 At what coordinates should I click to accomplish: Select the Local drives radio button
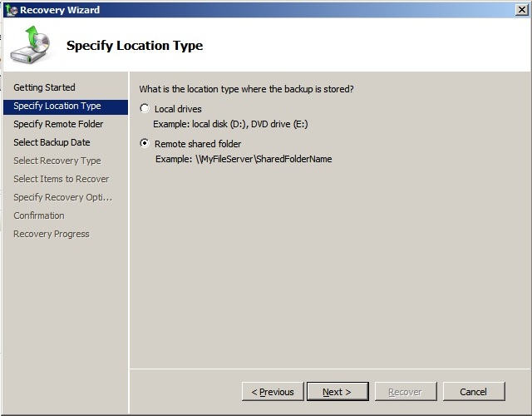pyautogui.click(x=145, y=109)
